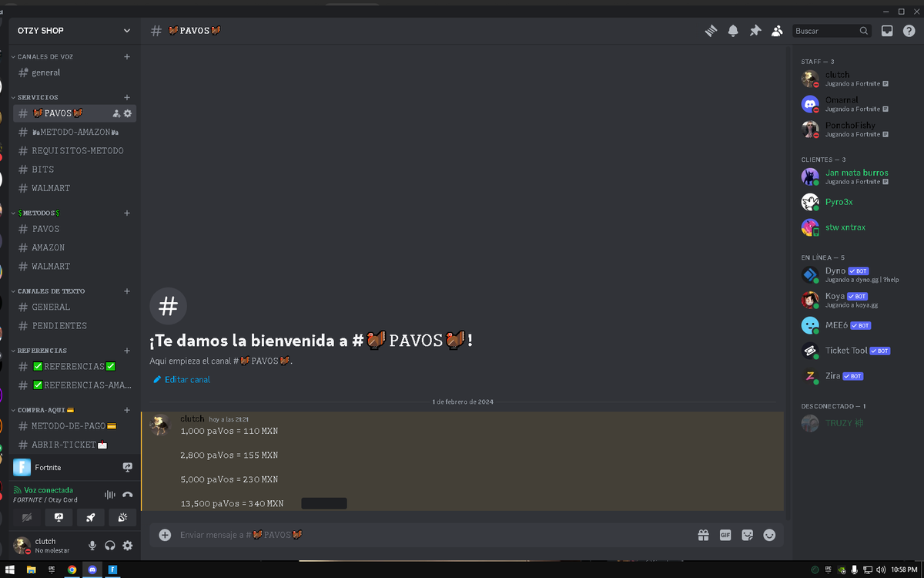This screenshot has height=578, width=924.
Task: Open user settings gear icon
Action: click(128, 546)
